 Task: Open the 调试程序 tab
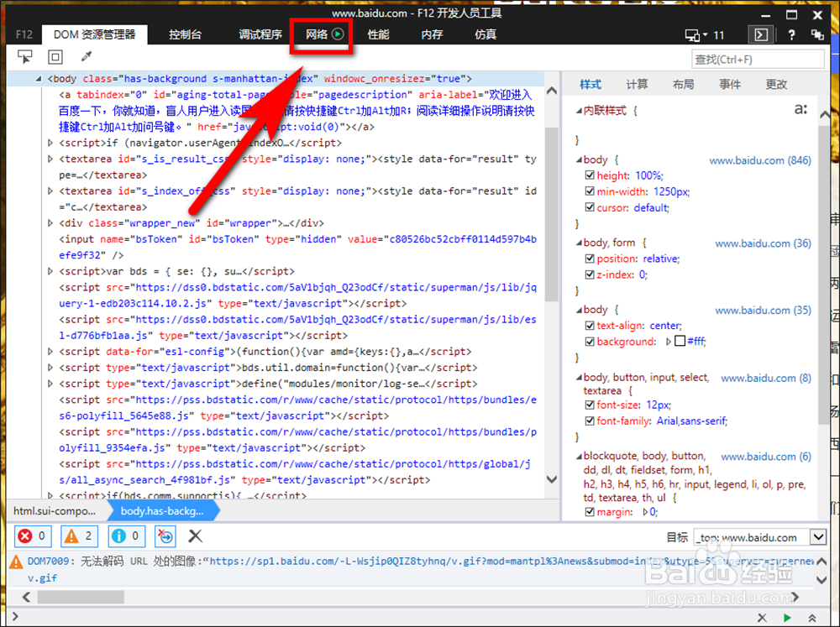point(260,34)
